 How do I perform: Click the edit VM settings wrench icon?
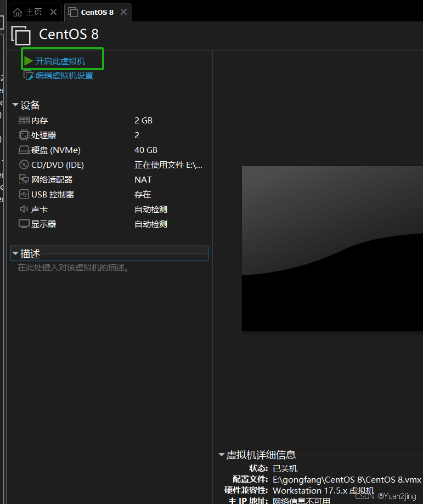pos(29,76)
